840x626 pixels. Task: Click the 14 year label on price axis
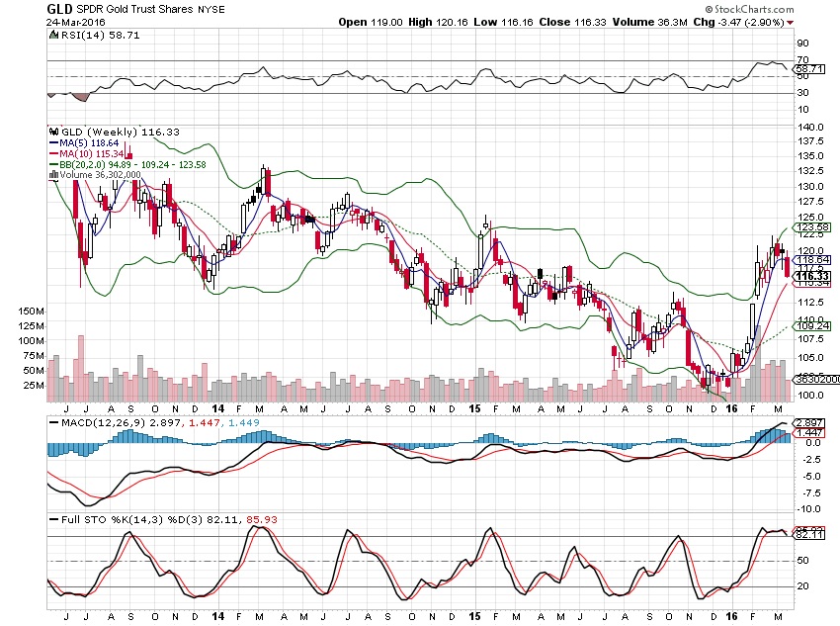click(217, 406)
